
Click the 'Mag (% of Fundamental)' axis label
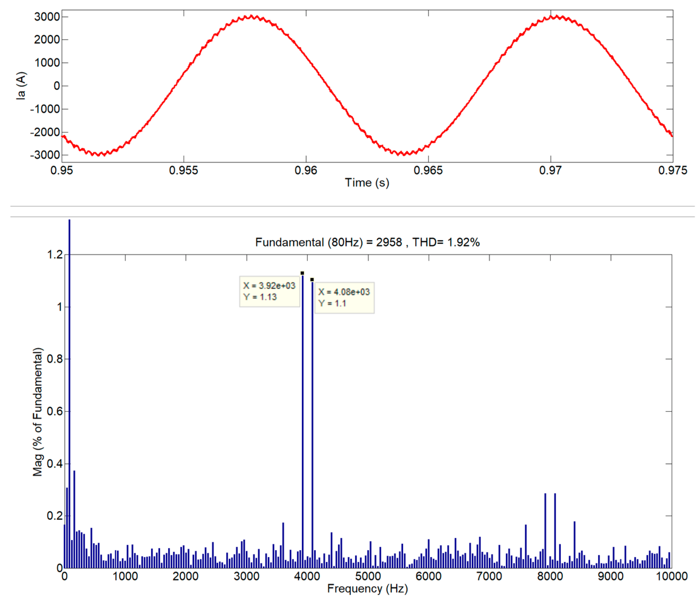click(x=38, y=412)
